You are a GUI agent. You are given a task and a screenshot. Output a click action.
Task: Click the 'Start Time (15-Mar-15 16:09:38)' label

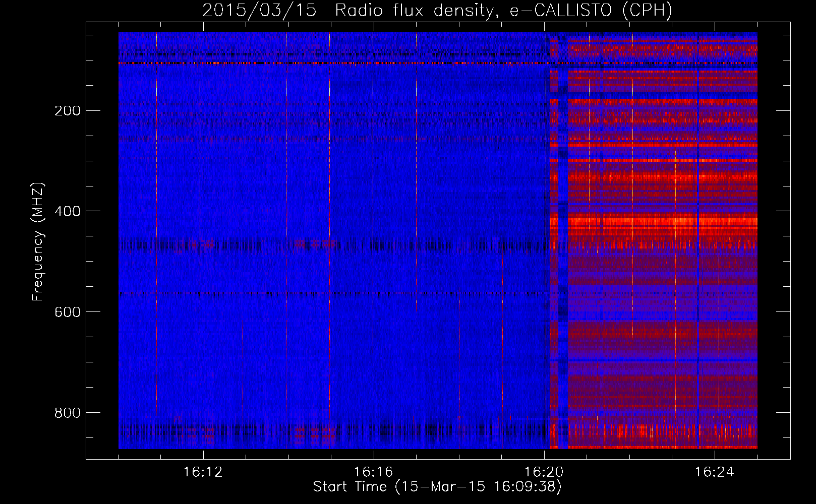437,487
